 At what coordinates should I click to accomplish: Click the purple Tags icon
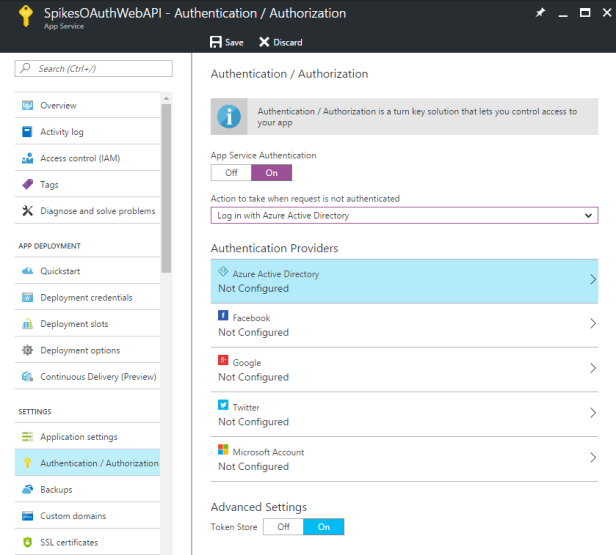click(28, 184)
